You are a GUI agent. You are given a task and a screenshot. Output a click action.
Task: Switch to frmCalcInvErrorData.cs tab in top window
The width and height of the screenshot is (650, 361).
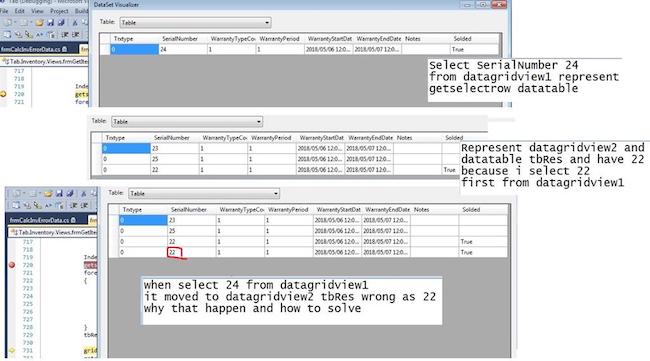(34, 49)
